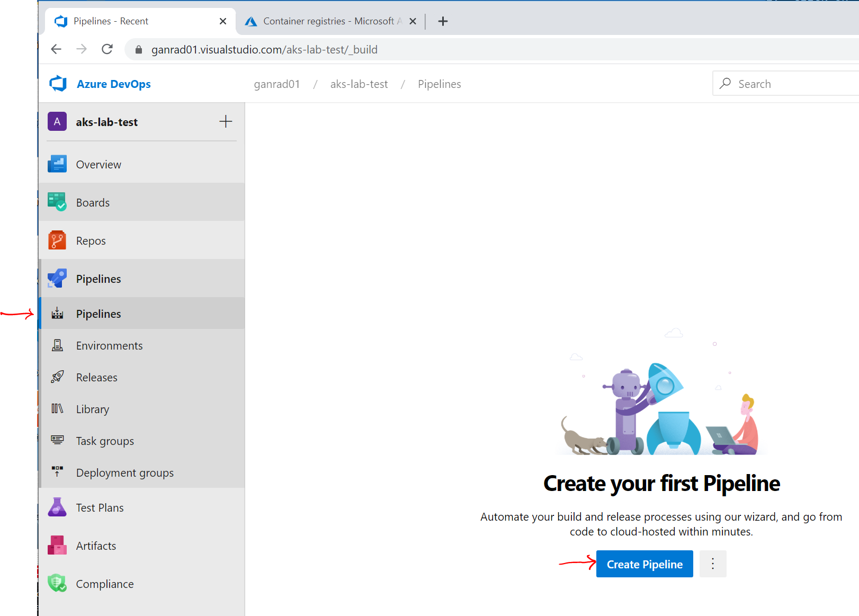Click the Pipelines breadcrumb link

click(440, 84)
